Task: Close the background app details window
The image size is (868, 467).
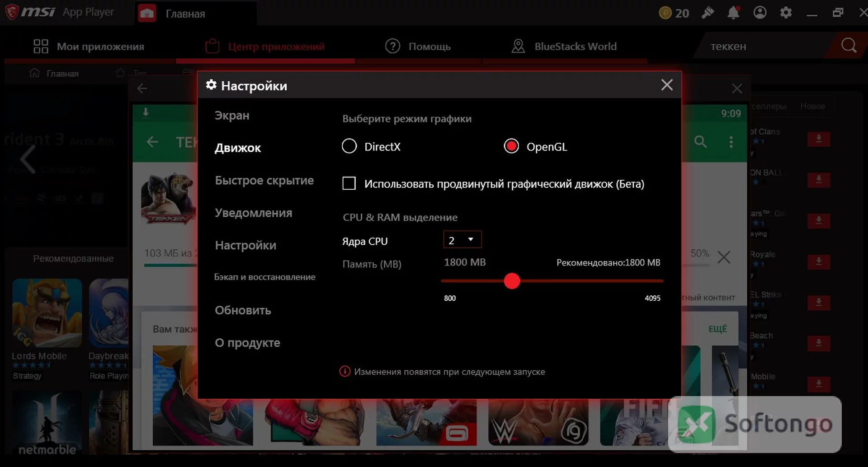Action: pos(737,89)
